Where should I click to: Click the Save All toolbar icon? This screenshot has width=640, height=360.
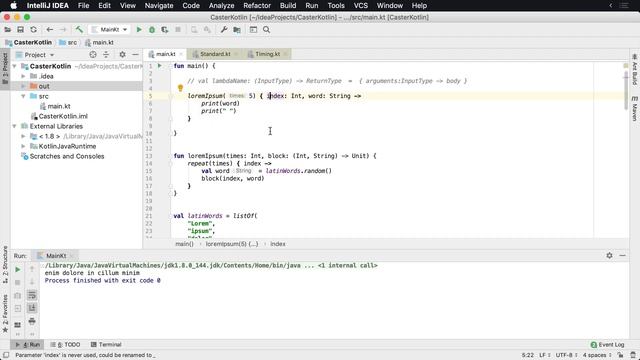click(20, 30)
